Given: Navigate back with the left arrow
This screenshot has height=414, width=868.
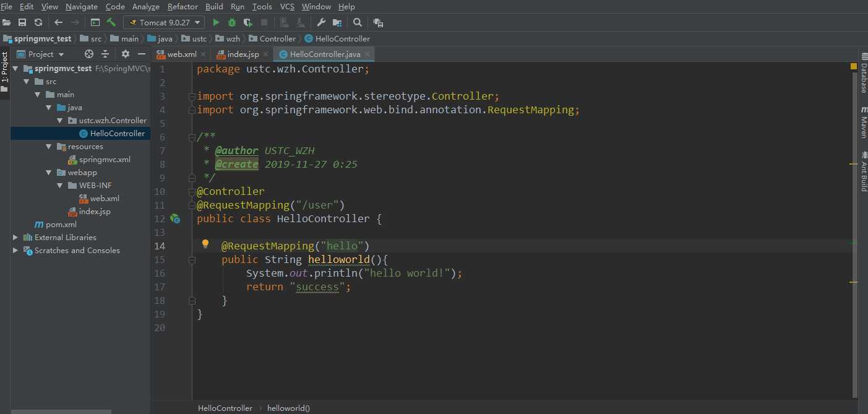Looking at the screenshot, I should coord(59,22).
